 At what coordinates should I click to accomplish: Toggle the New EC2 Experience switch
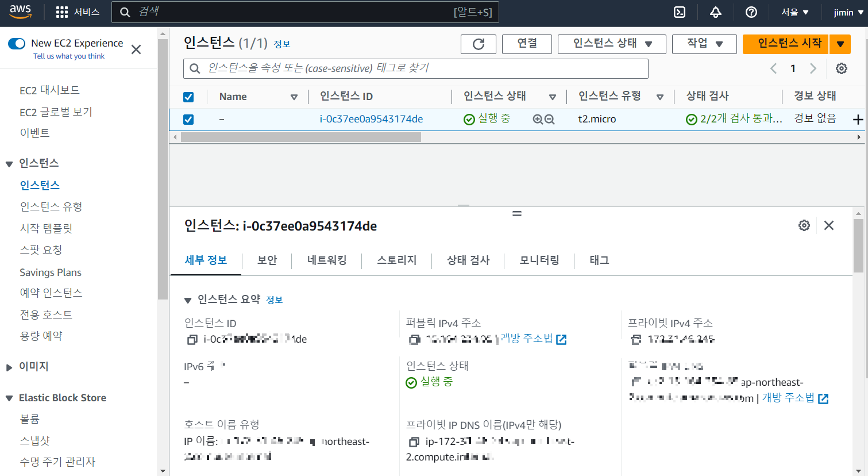tap(17, 44)
